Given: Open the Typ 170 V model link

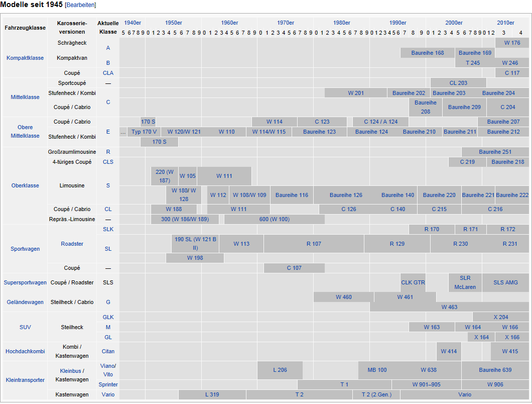Looking at the screenshot, I should (x=144, y=132).
